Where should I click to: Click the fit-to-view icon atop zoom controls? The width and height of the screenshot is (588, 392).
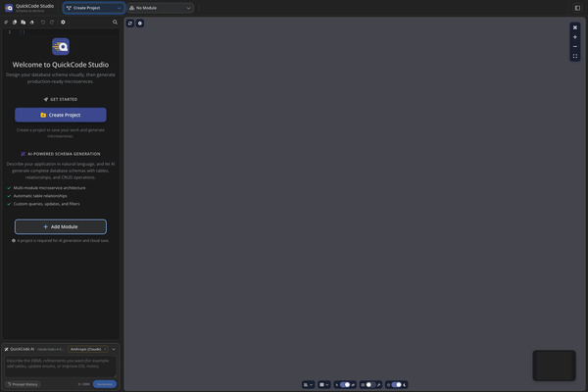(575, 27)
